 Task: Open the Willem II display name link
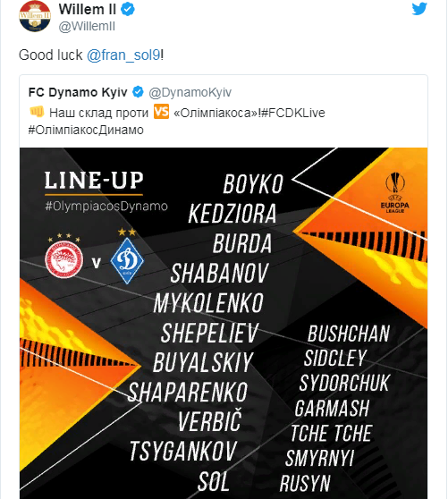pyautogui.click(x=87, y=9)
